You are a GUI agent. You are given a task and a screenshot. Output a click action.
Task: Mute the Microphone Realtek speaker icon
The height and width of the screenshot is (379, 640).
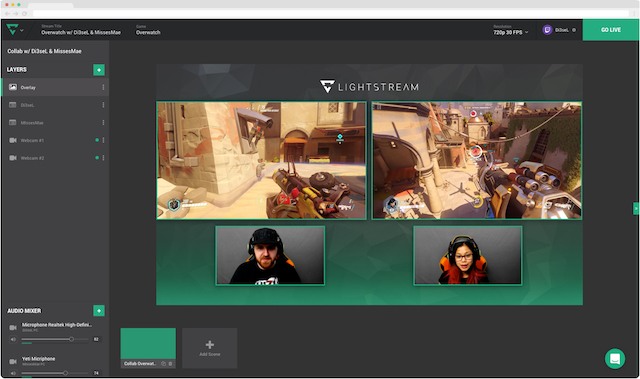tap(13, 339)
